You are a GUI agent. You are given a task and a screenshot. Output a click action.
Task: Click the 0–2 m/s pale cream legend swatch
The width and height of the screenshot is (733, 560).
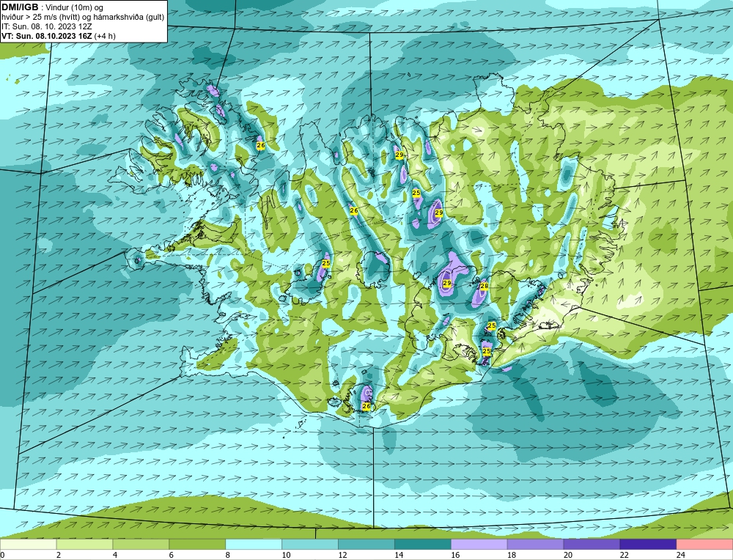28,544
